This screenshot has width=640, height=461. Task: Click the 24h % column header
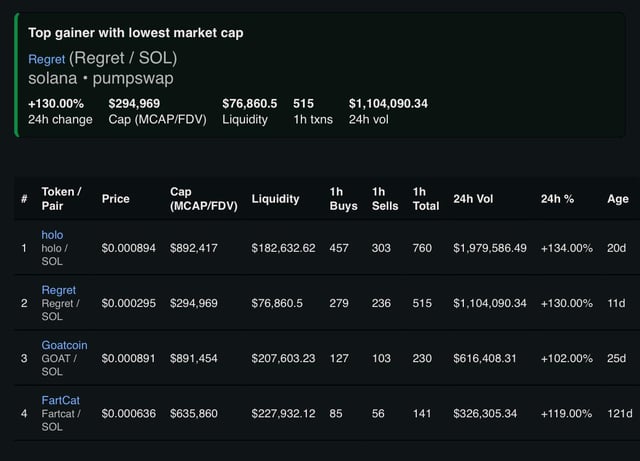coord(557,199)
